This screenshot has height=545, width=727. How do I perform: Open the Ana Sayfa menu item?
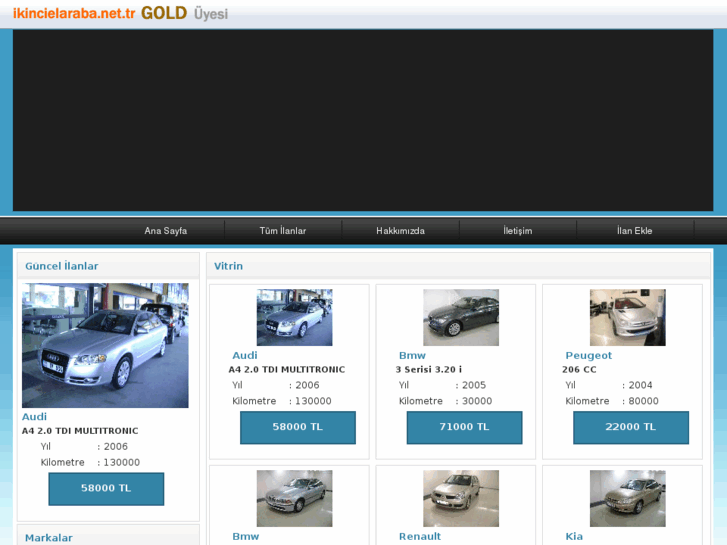[x=166, y=231]
